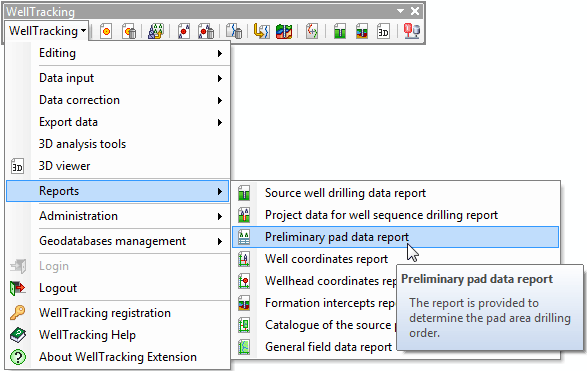Click the 3D icon beside 3D viewer
This screenshot has height=371, width=587.
tap(17, 166)
